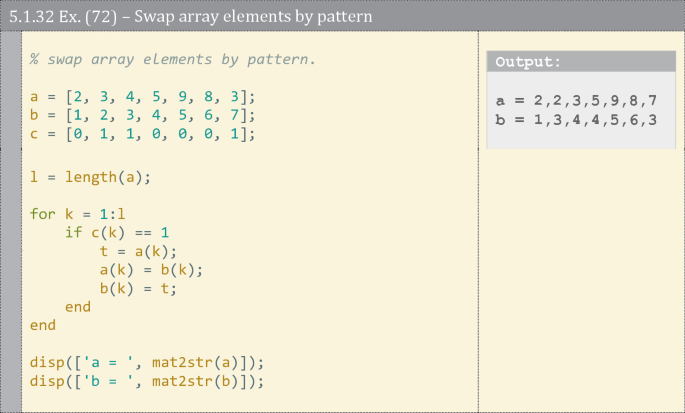Select the line defining pattern array c
Image resolution: width=685 pixels, height=413 pixels.
point(143,134)
